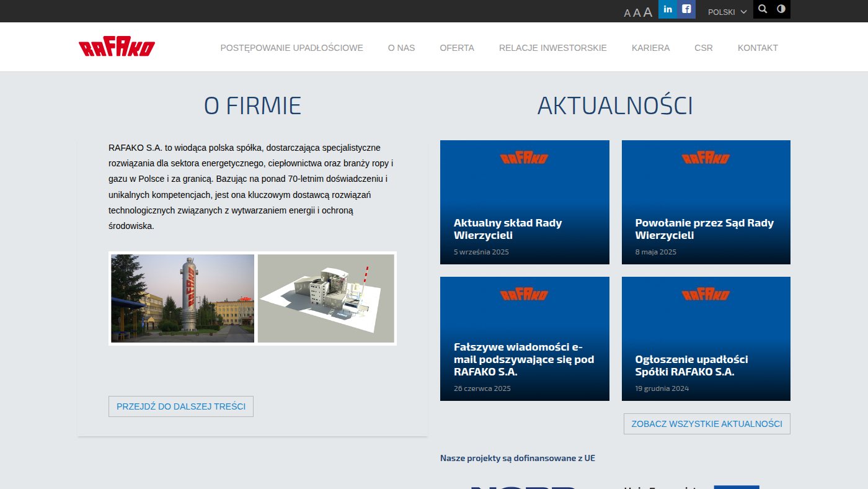Open the Facebook page icon
The image size is (868, 489).
(686, 9)
